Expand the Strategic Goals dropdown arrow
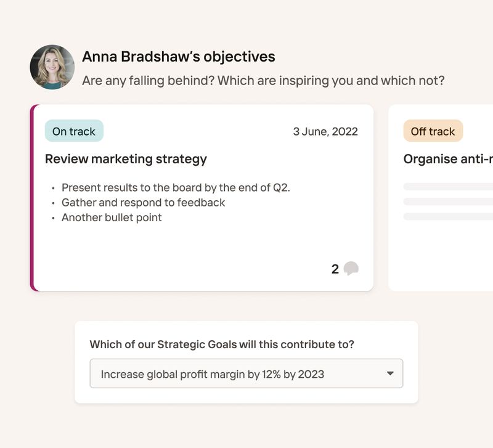Viewport: 493px width, 448px height. 390,373
